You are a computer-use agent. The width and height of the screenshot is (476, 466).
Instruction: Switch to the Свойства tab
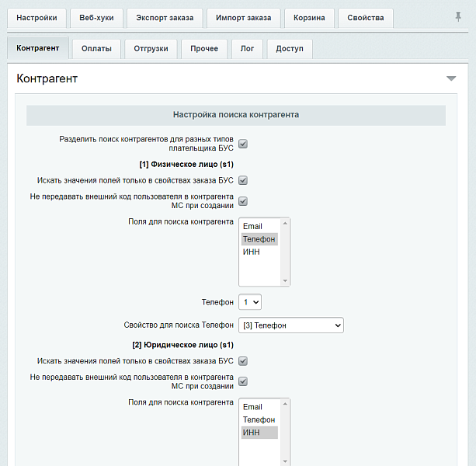pos(365,18)
